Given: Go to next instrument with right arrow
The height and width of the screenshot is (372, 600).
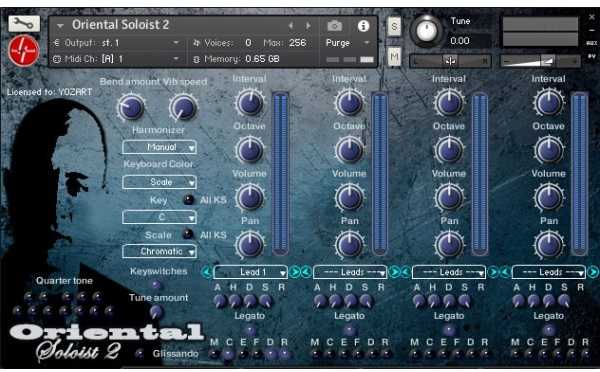Looking at the screenshot, I should (308, 26).
